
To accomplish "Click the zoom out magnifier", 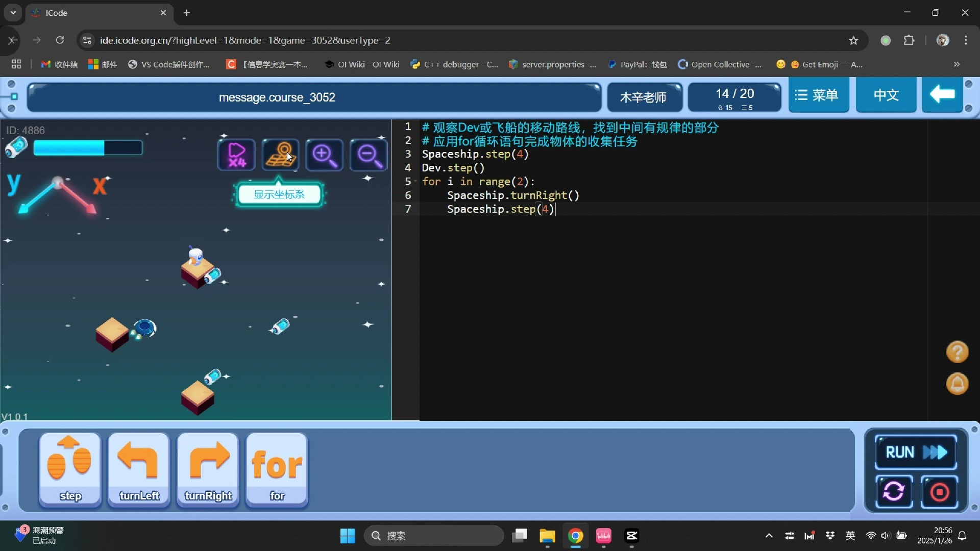I will click(x=369, y=155).
